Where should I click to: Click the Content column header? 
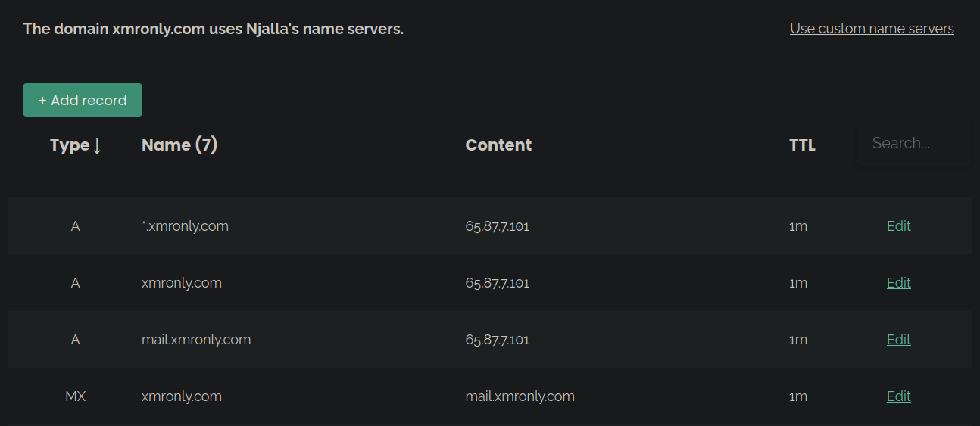coord(498,145)
